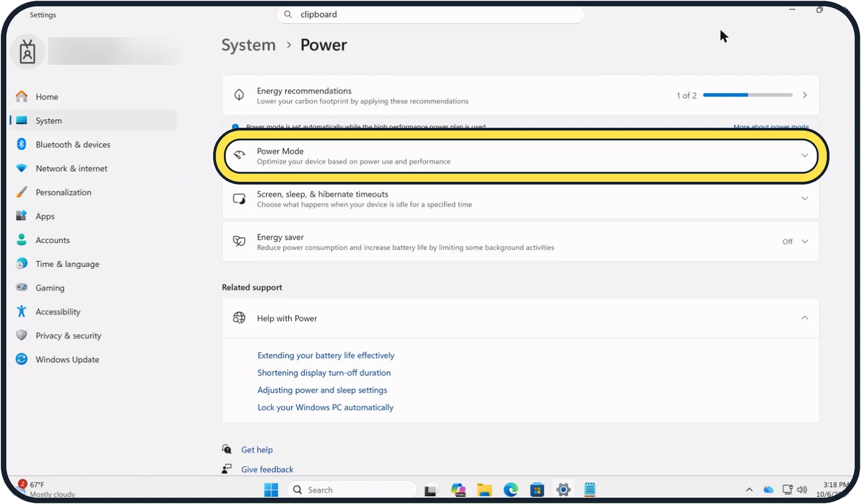Click the Apps sidebar icon
The width and height of the screenshot is (861, 504).
pyautogui.click(x=22, y=216)
